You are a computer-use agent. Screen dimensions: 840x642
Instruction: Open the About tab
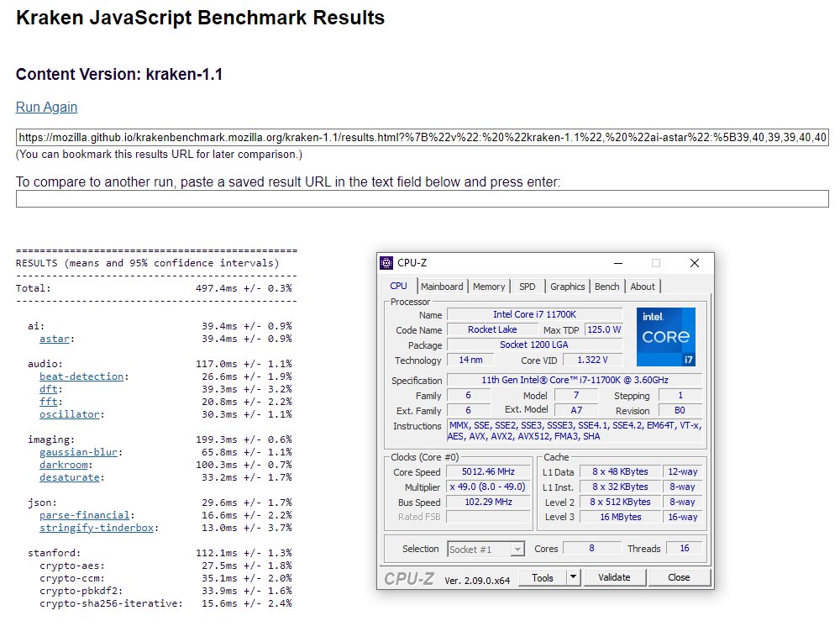point(643,287)
